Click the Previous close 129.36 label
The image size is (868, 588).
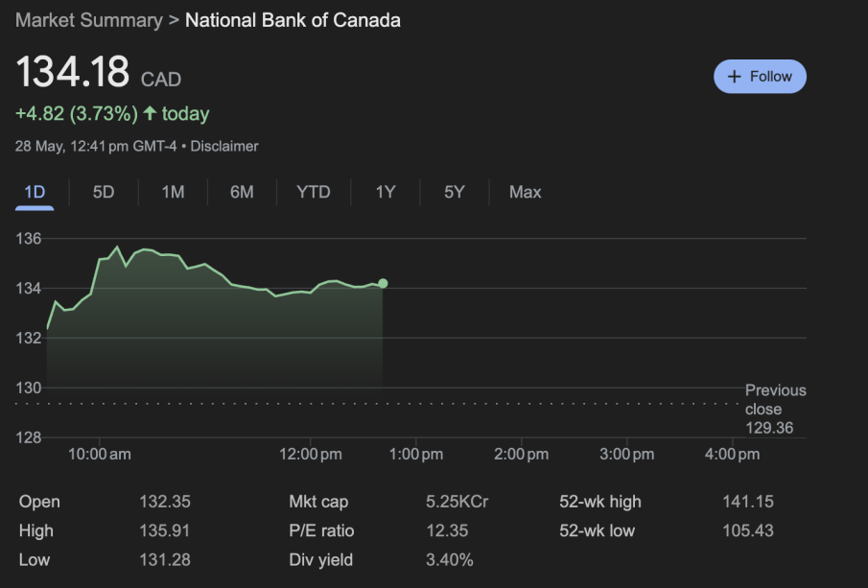click(775, 410)
